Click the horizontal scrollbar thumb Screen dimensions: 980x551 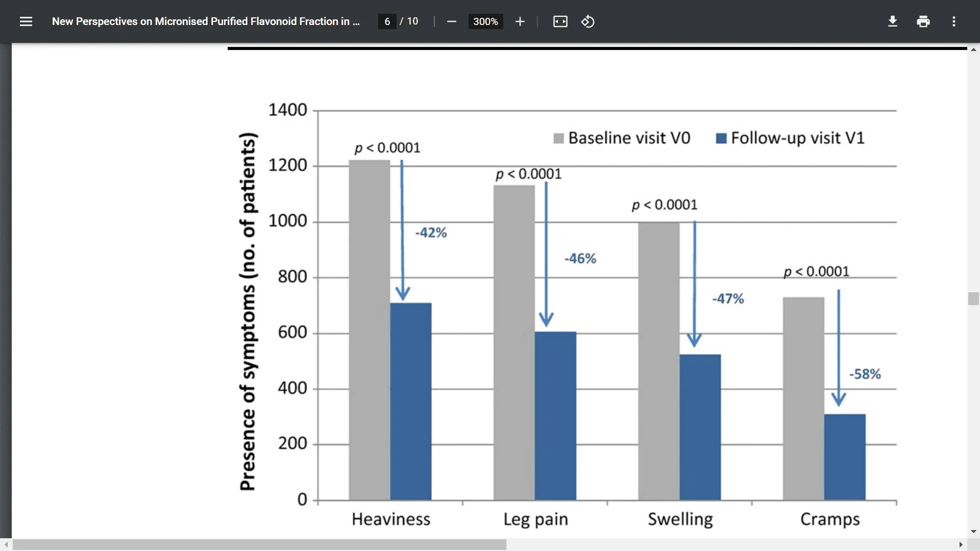pos(259,545)
